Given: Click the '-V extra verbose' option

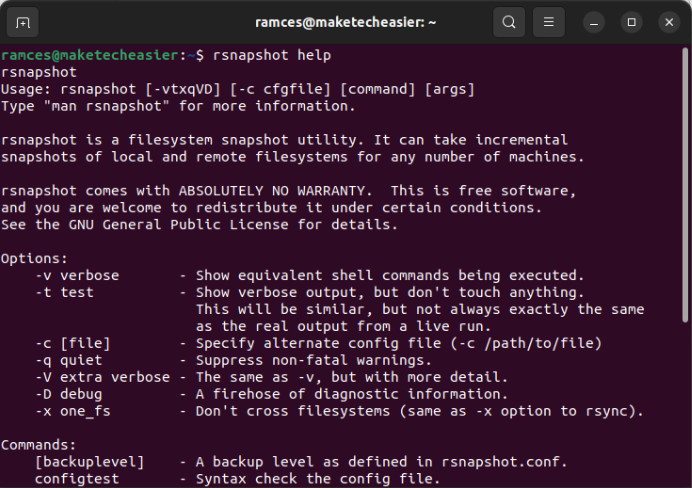Looking at the screenshot, I should pyautogui.click(x=102, y=377).
